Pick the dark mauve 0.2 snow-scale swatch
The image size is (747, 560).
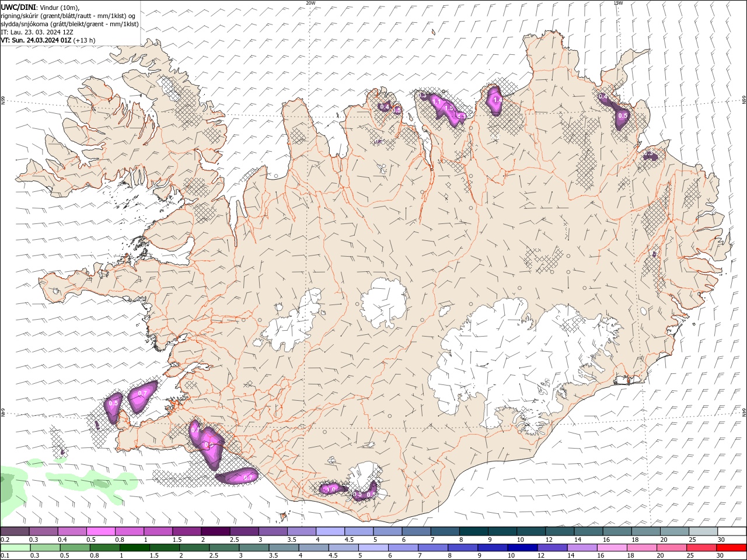click(x=15, y=531)
